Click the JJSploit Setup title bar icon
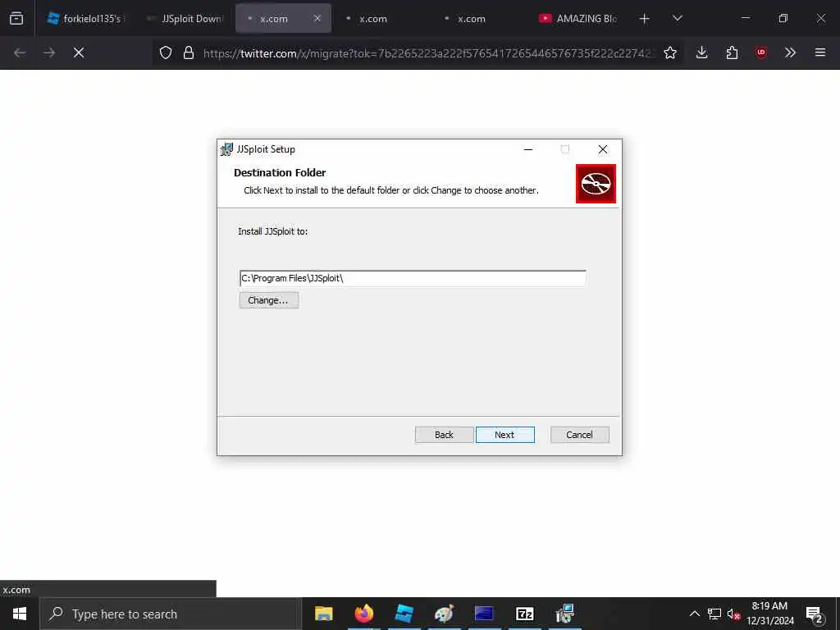 coord(227,149)
